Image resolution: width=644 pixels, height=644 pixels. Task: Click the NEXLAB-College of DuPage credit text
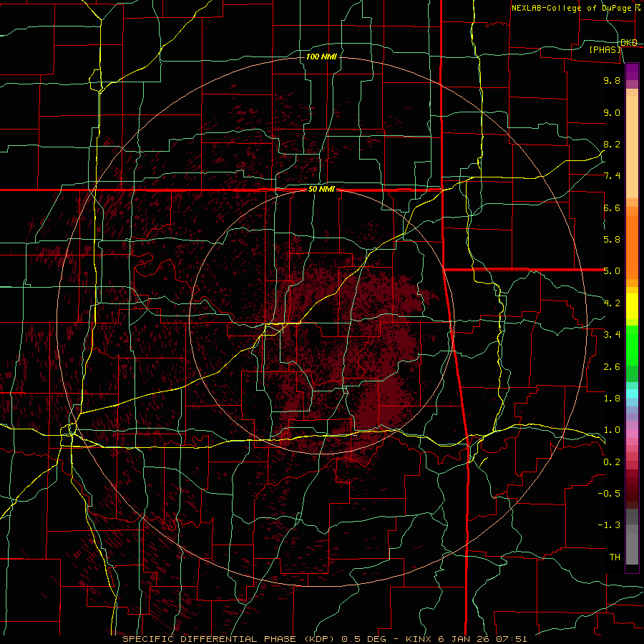point(572,8)
